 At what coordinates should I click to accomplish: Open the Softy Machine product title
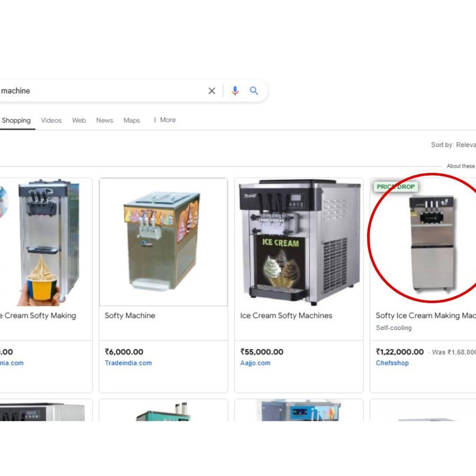pos(130,316)
